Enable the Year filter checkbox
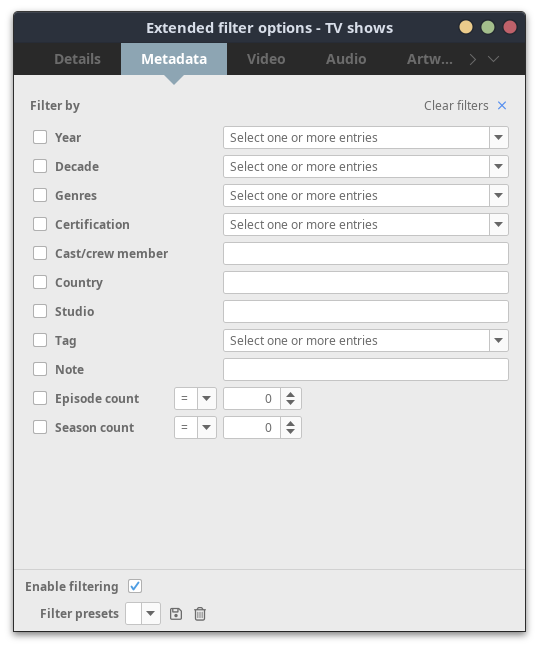539x648 pixels. tap(40, 137)
